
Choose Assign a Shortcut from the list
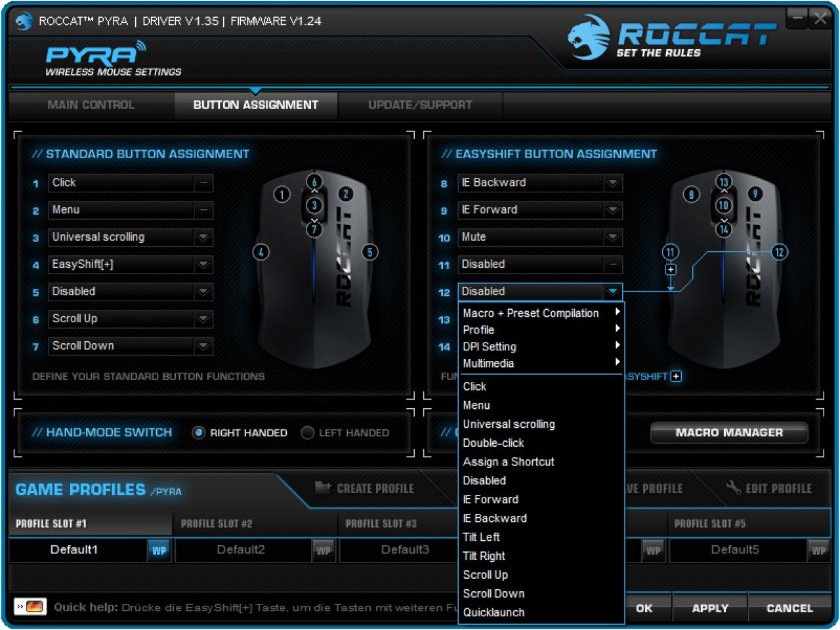pyautogui.click(x=541, y=462)
